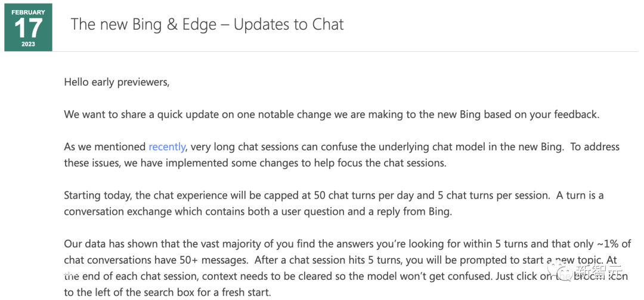This screenshot has width=644, height=300.
Task: Click the paragraph beginning "Our data has shown"
Action: pyautogui.click(x=348, y=268)
